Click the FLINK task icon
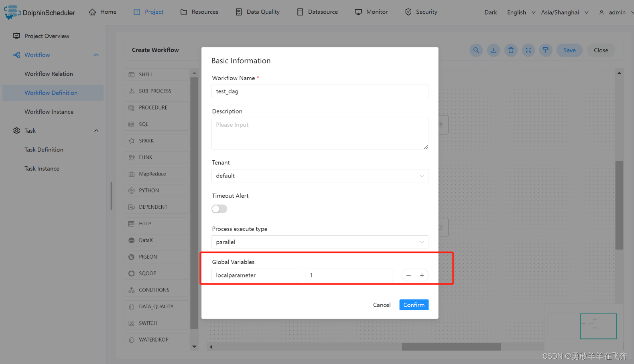The image size is (634, 364). point(131,158)
